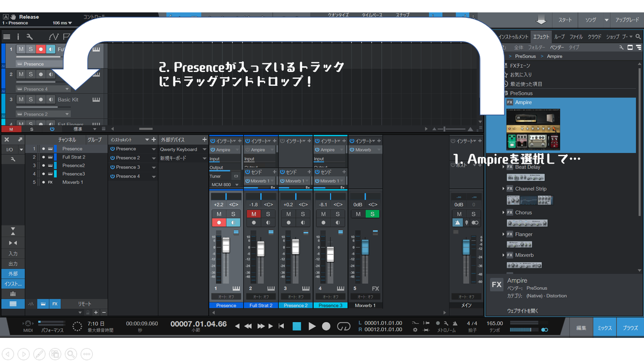This screenshot has width=644, height=362.
Task: Open the 編集 editor view
Action: 581,327
